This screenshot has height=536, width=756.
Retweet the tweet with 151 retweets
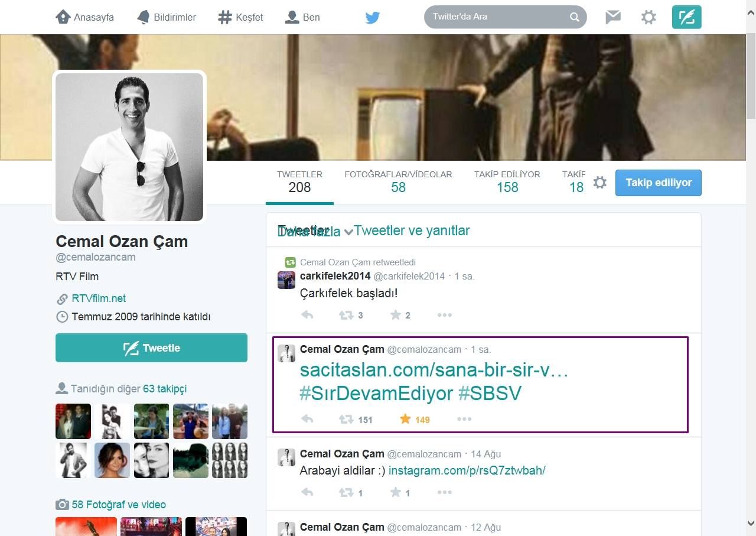(346, 419)
